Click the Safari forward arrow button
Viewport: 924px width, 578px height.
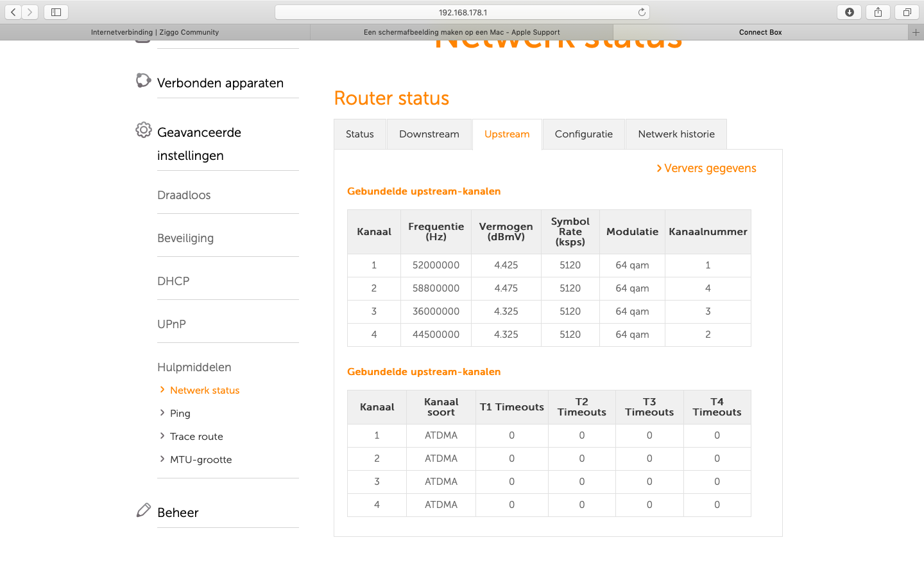point(30,12)
